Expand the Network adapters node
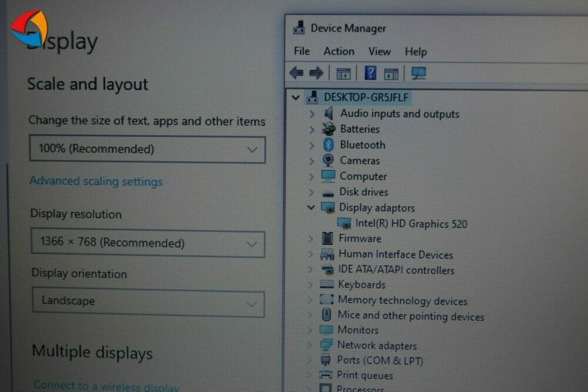This screenshot has height=392, width=588. 309,345
